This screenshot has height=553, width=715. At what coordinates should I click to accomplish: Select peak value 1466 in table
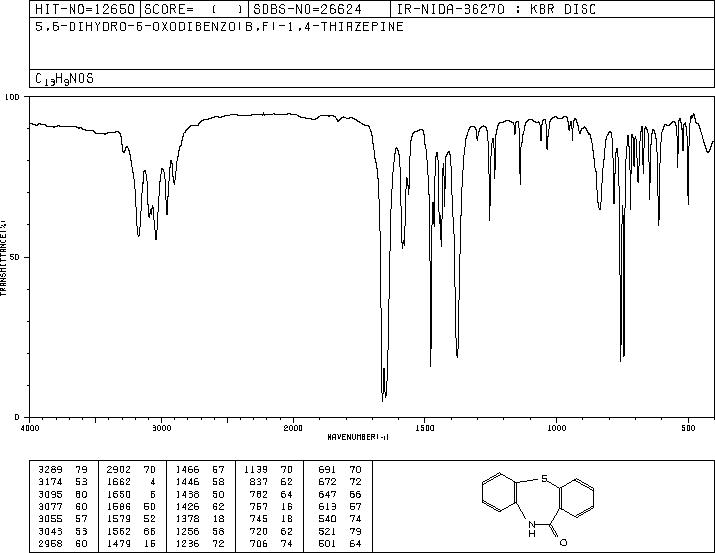click(x=187, y=470)
